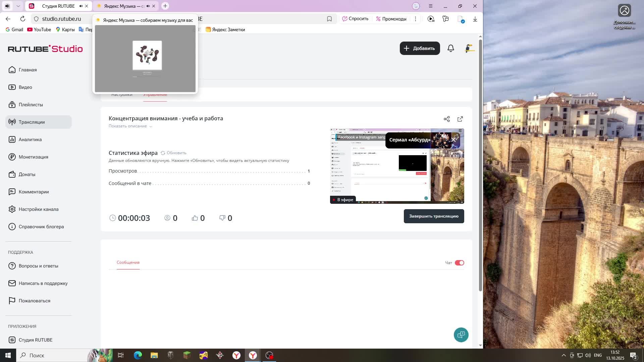Open user profile avatar icon
The height and width of the screenshot is (362, 644).
[x=470, y=48]
